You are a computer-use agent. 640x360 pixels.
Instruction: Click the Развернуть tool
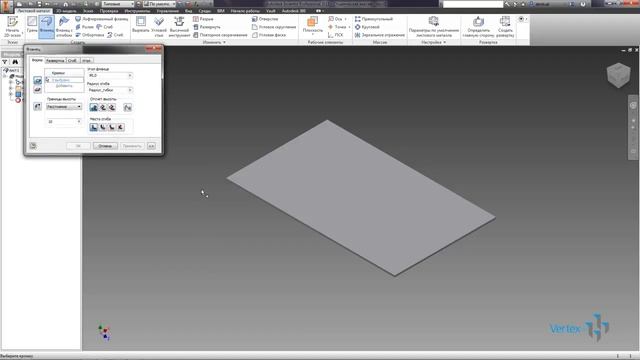click(x=207, y=27)
